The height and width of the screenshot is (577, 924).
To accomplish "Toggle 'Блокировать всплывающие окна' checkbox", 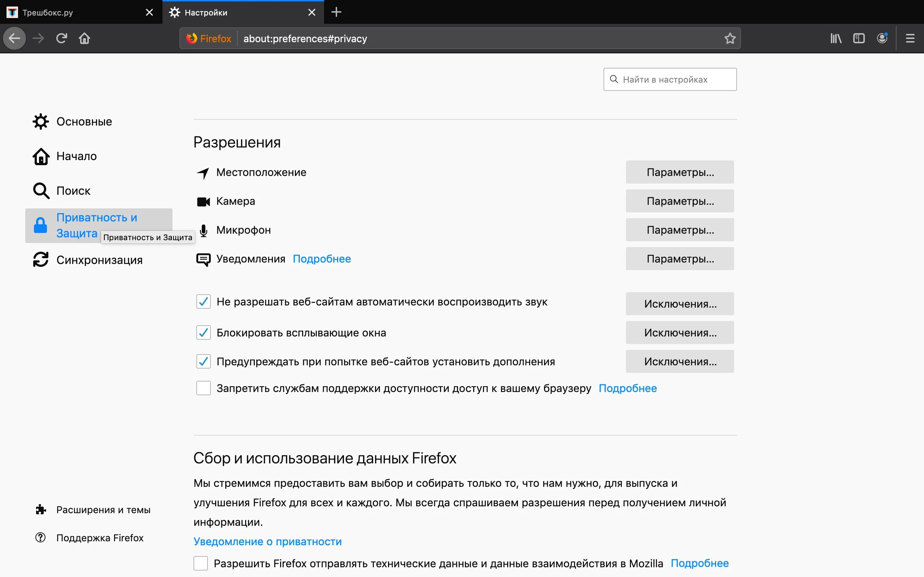I will click(203, 332).
